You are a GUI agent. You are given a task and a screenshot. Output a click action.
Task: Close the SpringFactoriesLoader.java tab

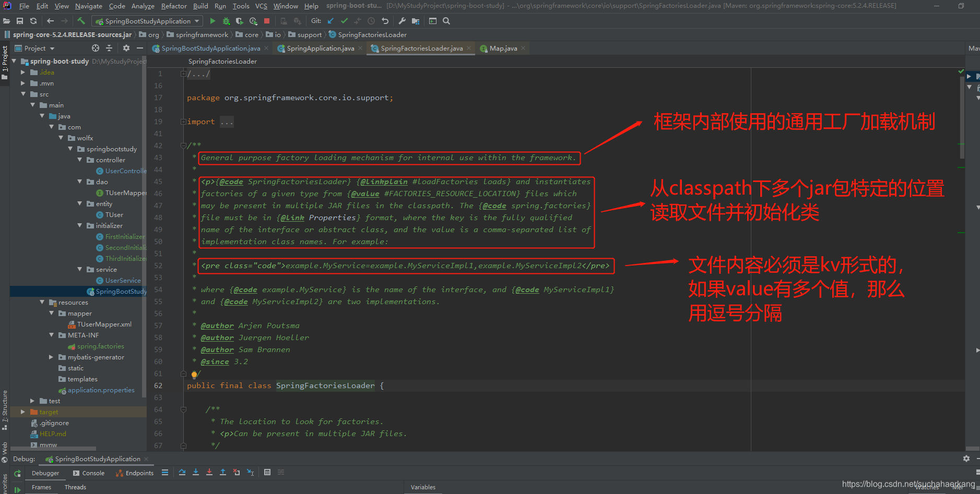pos(469,48)
